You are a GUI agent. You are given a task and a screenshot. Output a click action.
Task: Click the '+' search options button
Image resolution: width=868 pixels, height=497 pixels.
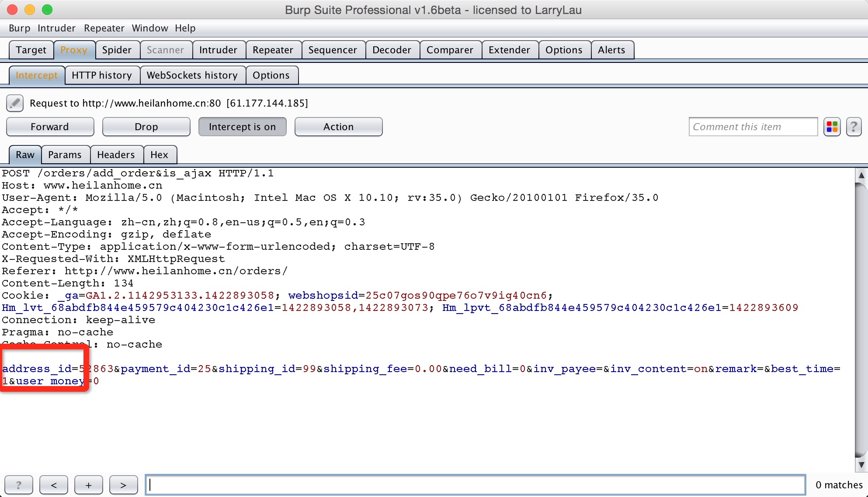coord(89,485)
